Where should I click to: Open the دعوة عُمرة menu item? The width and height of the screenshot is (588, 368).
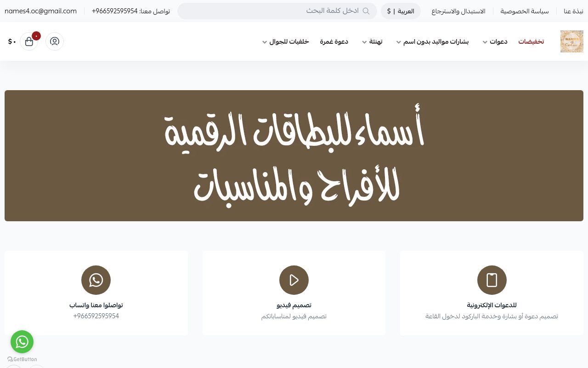[x=334, y=41]
